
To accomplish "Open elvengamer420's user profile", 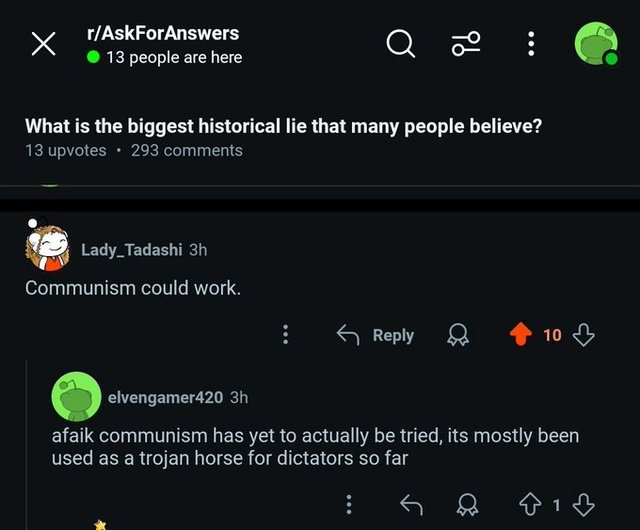I will (165, 397).
